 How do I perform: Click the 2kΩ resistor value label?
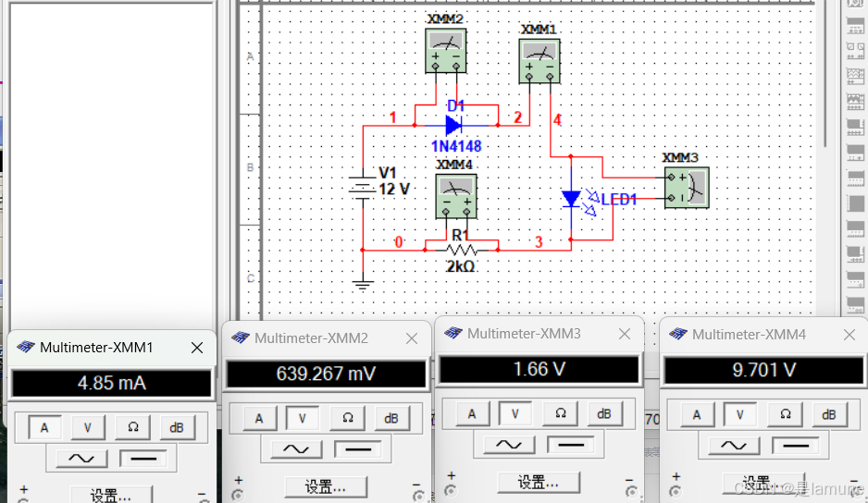click(461, 266)
